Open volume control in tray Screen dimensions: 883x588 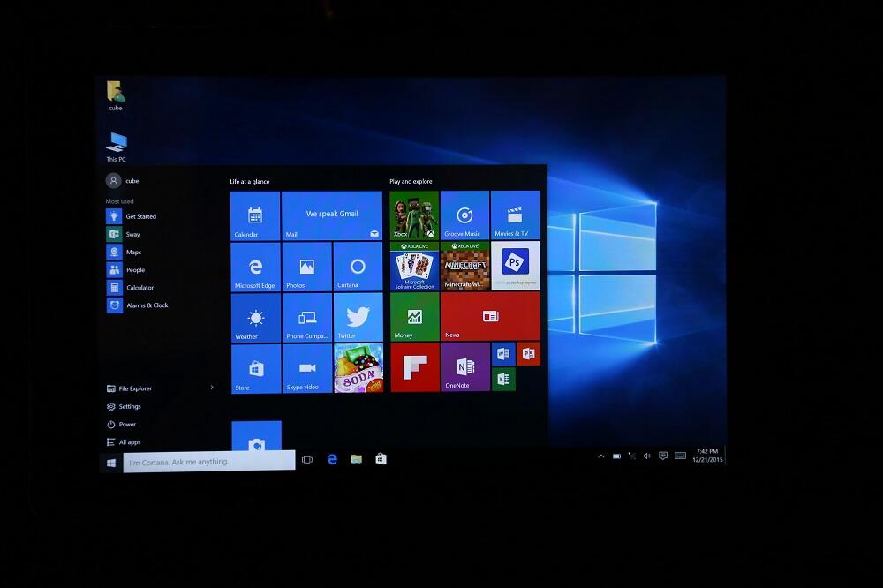[647, 456]
